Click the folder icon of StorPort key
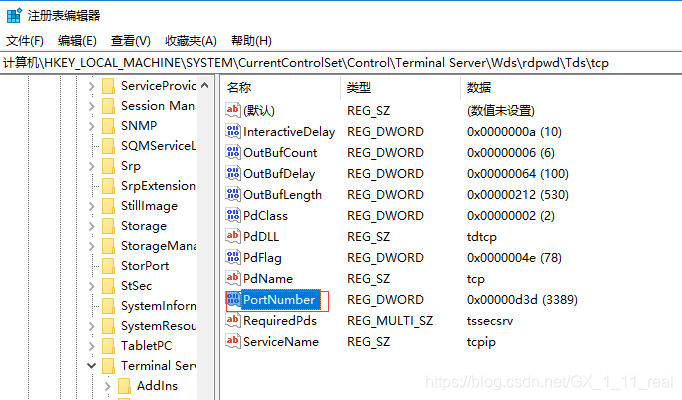The width and height of the screenshot is (682, 400). [108, 266]
